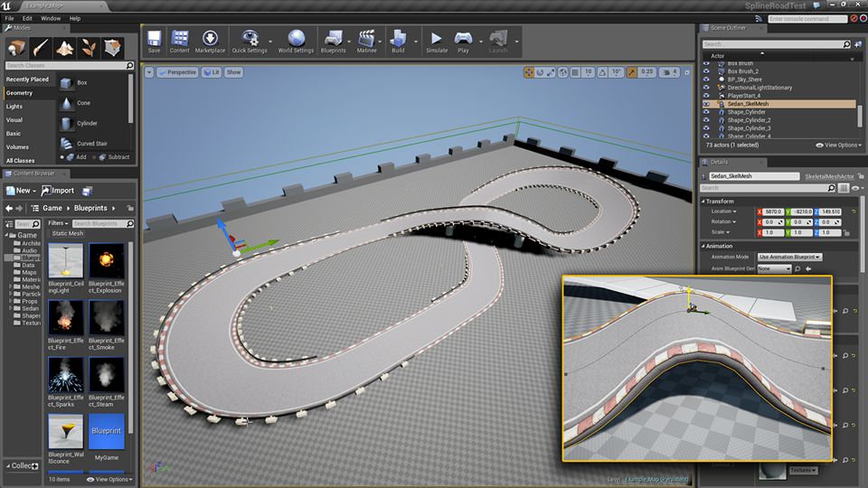The width and height of the screenshot is (868, 488).
Task: Click the Play toolbar icon
Action: (463, 42)
